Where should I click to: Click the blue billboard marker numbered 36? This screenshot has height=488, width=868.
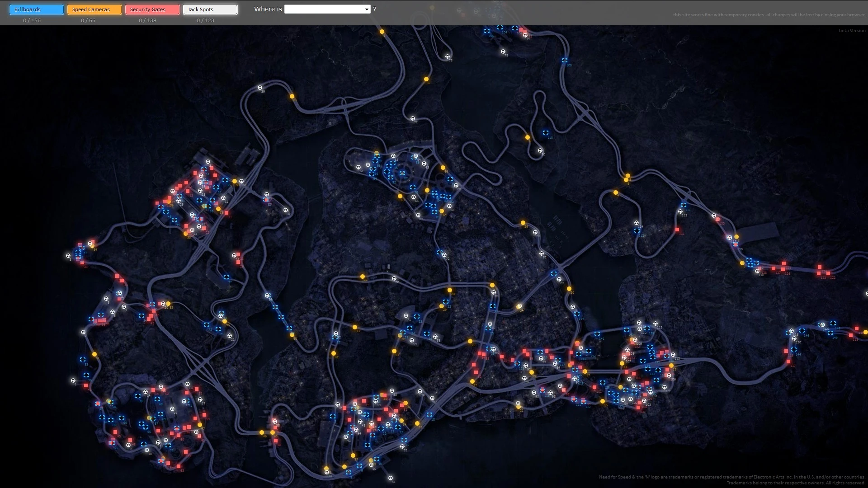click(225, 180)
